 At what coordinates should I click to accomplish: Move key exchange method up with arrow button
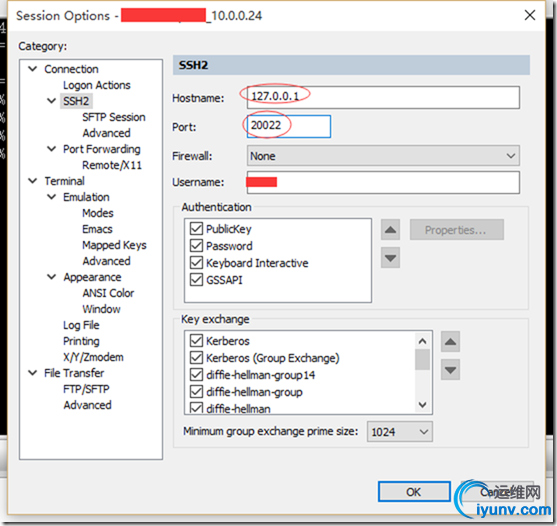(450, 342)
